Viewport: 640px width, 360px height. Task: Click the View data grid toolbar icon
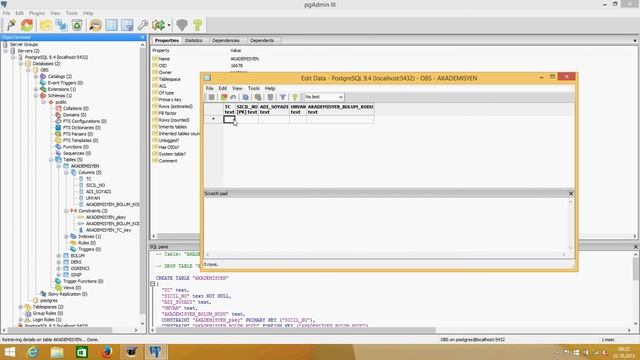point(111,25)
